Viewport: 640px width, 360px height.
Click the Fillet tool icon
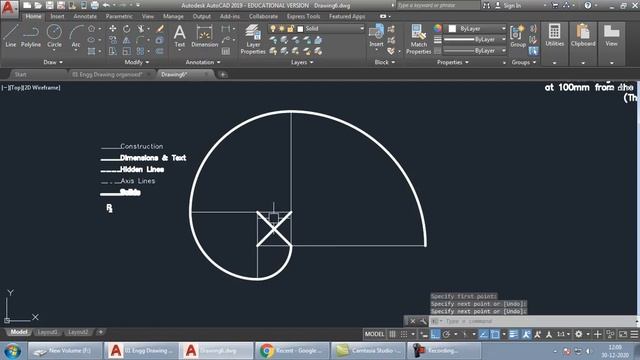click(141, 40)
